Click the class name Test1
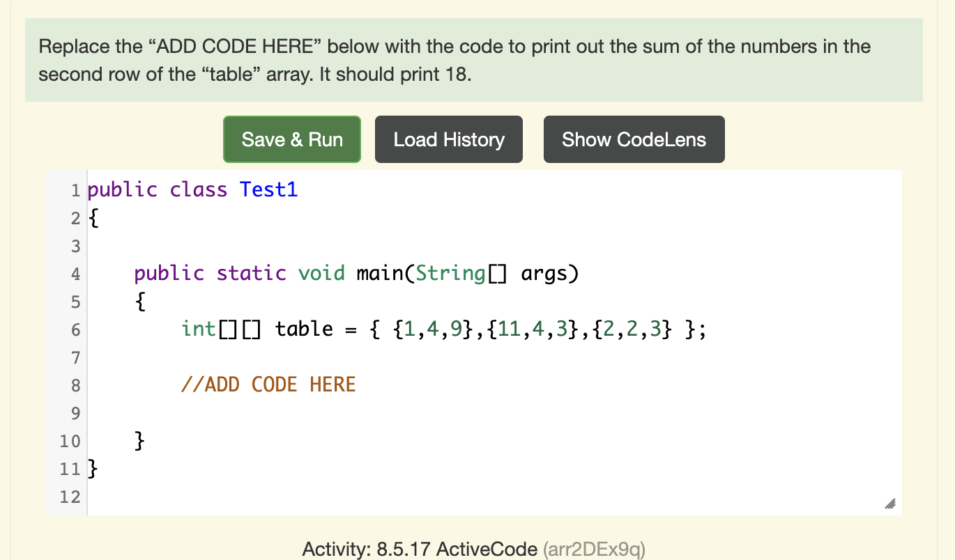Image resolution: width=955 pixels, height=560 pixels. pyautogui.click(x=268, y=189)
